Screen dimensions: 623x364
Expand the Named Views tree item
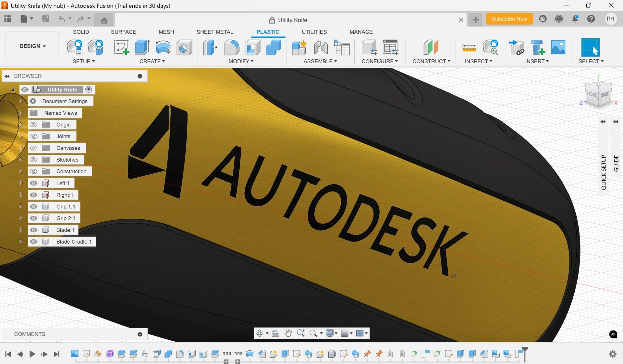click(22, 113)
